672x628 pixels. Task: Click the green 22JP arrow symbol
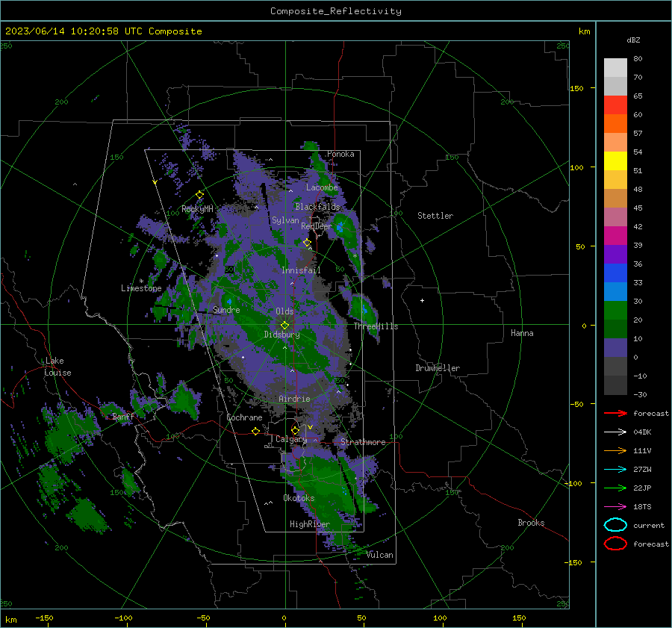[x=615, y=488]
